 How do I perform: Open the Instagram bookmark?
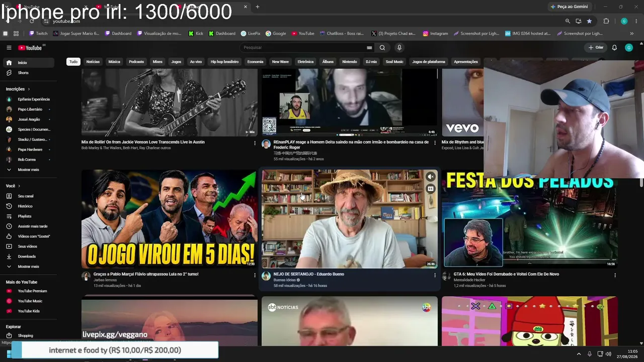point(435,34)
